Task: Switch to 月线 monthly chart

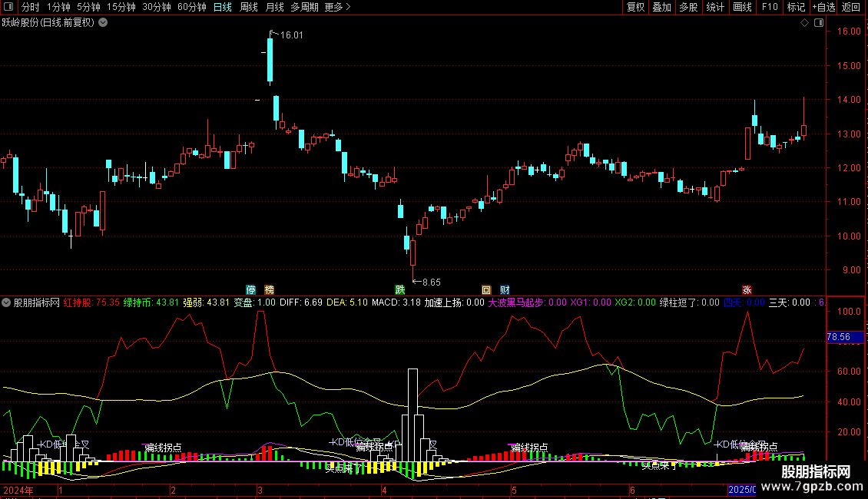Action: tap(274, 7)
